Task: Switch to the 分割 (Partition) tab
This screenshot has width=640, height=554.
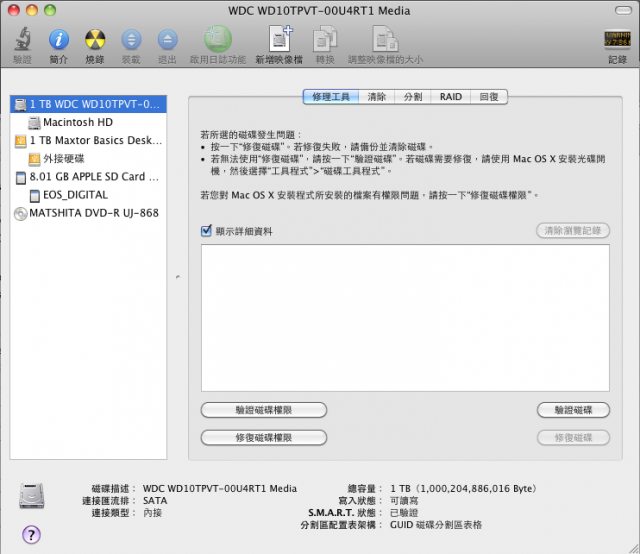Action: click(x=413, y=97)
